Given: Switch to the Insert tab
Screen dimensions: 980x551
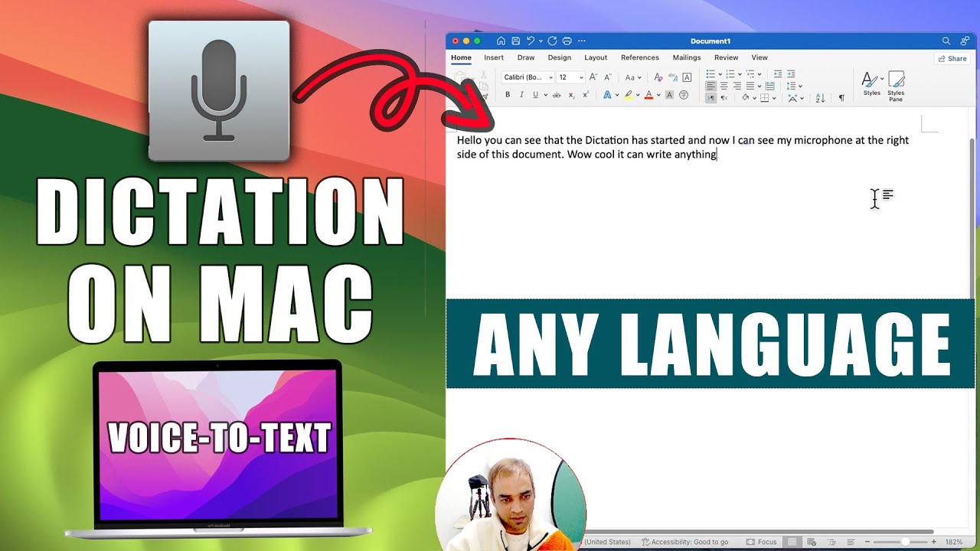Looking at the screenshot, I should 494,57.
